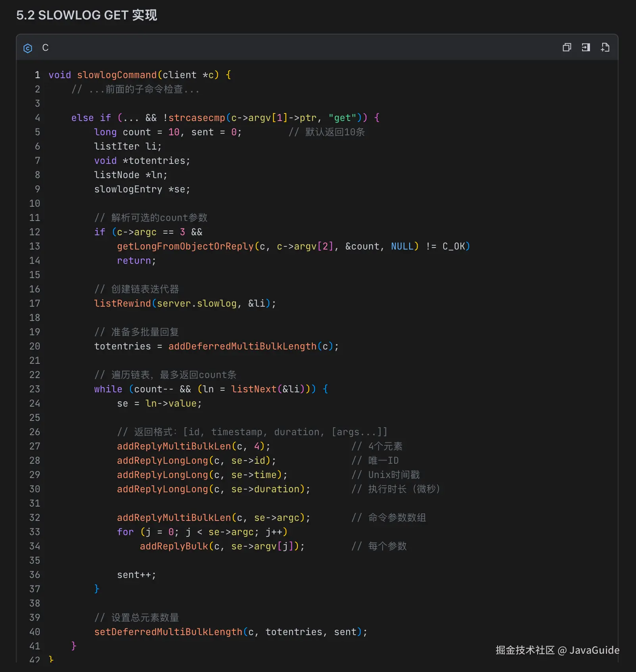
Task: Click the "listNext" function call
Action: 254,389
